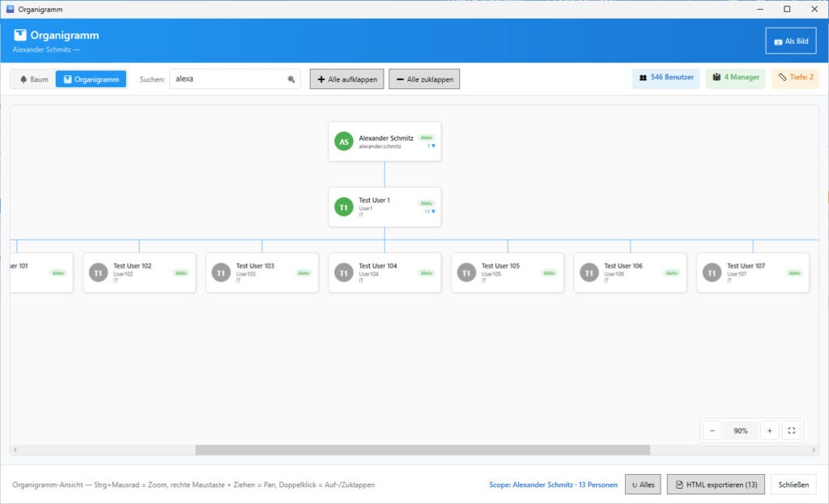Click HTML exportieren (13) button
Image resolution: width=829 pixels, height=504 pixels.
(x=715, y=485)
